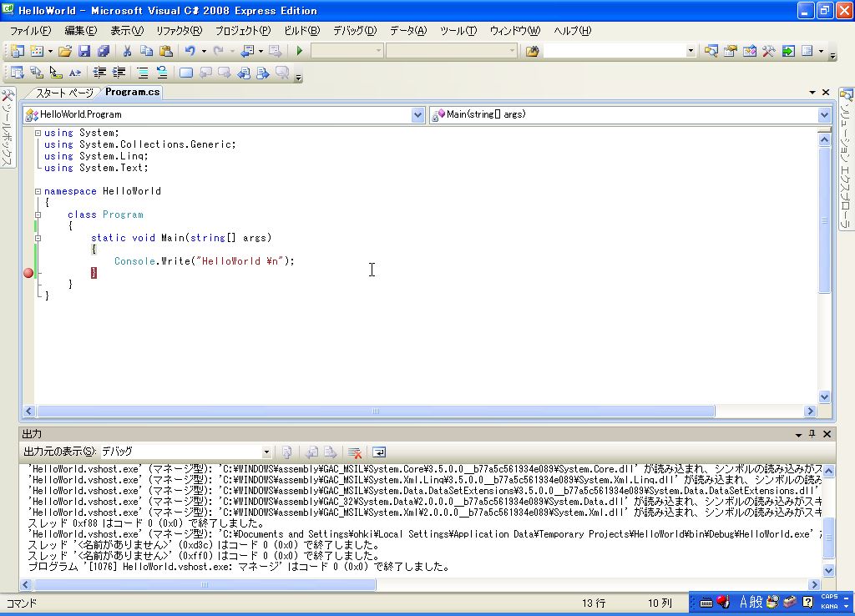Close the 出力 panel

(827, 434)
